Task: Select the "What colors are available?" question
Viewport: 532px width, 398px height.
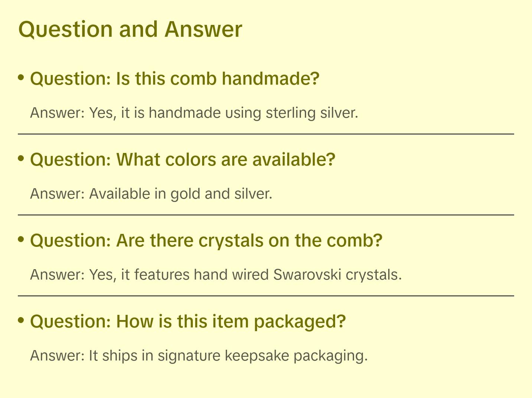Action: coord(182,160)
